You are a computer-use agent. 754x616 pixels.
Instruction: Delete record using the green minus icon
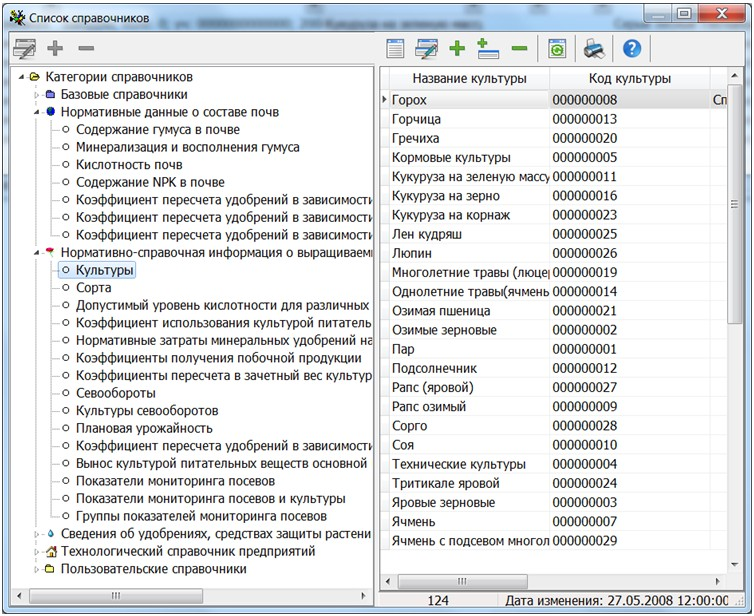(x=519, y=48)
